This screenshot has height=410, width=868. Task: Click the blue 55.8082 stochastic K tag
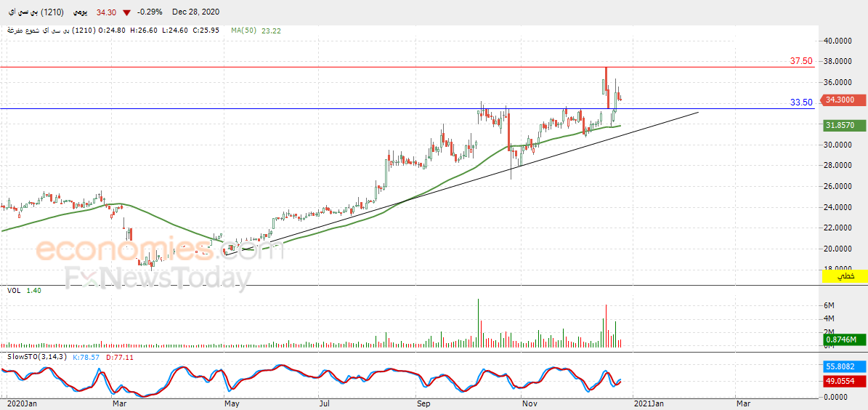point(841,367)
